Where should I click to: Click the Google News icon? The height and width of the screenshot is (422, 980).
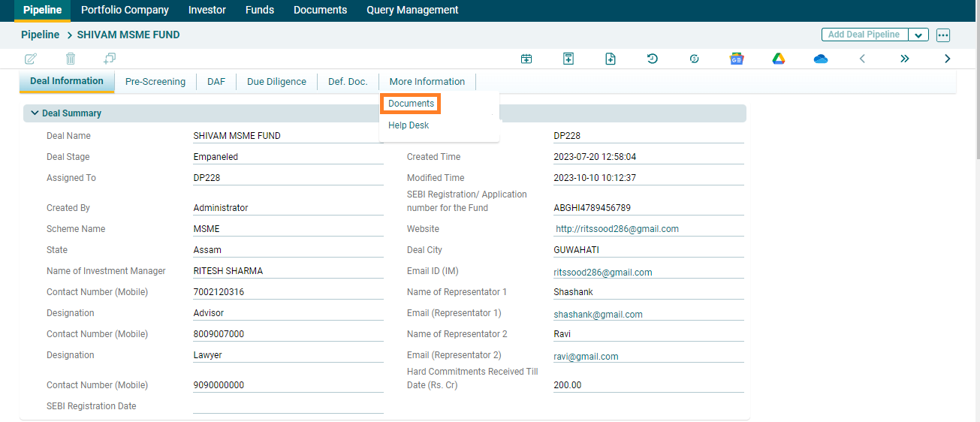point(737,59)
